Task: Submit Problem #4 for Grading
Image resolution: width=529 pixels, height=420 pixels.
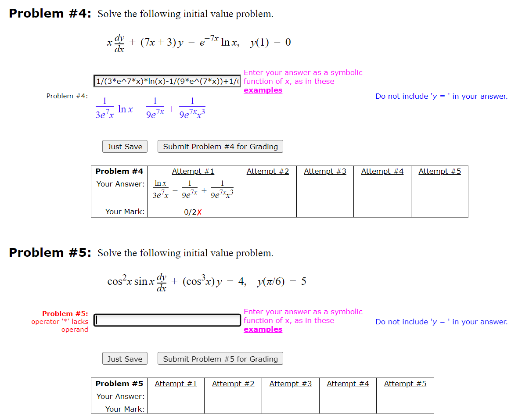Action: point(220,147)
